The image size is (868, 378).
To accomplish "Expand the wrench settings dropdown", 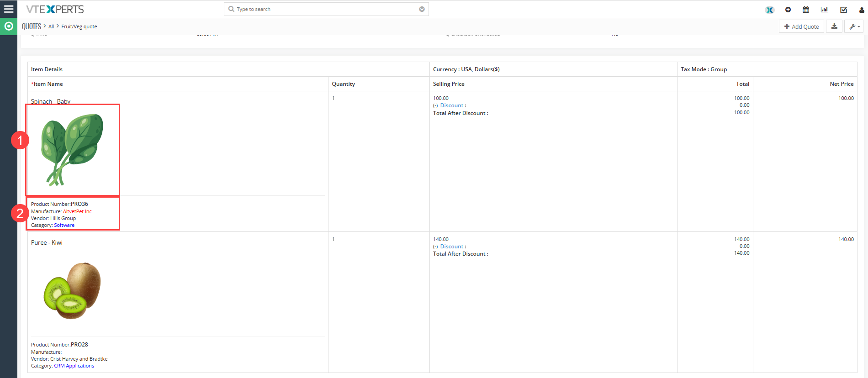I will (x=854, y=26).
